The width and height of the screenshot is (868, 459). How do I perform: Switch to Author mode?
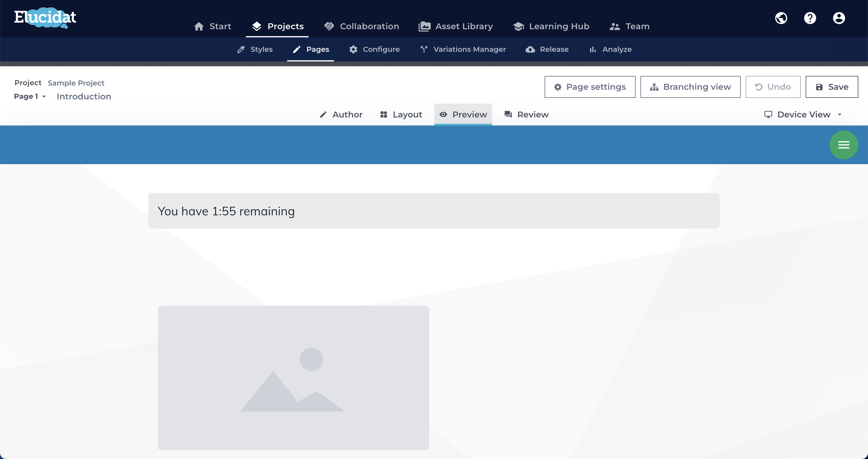(341, 114)
